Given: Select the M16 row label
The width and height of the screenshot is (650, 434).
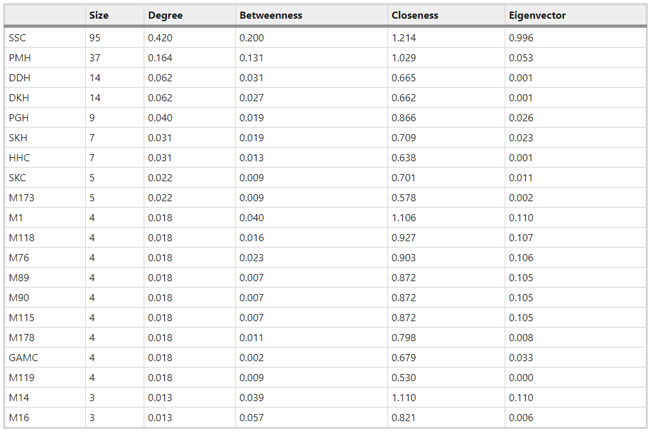Looking at the screenshot, I should 18,417.
